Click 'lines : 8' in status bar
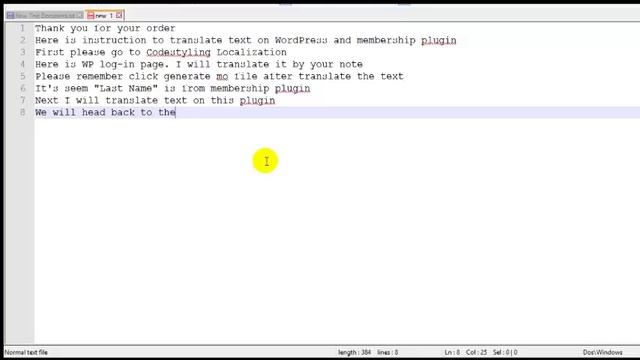The image size is (640, 360). (x=388, y=352)
